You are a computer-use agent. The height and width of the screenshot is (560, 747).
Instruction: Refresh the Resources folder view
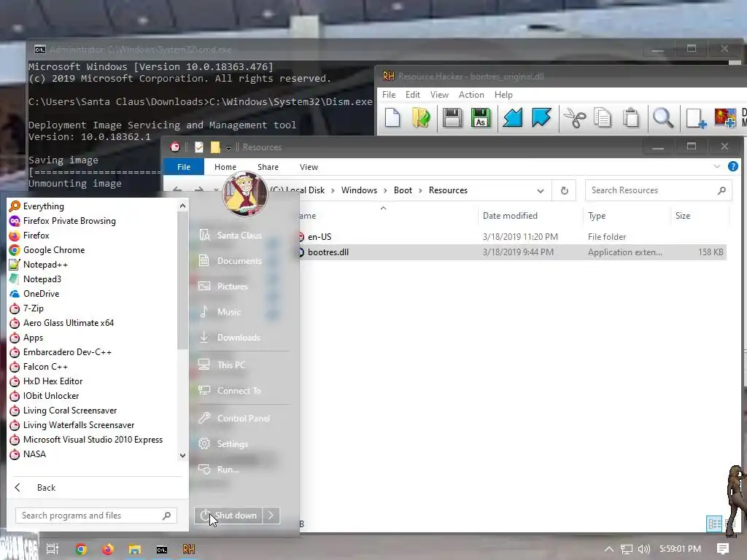[564, 190]
